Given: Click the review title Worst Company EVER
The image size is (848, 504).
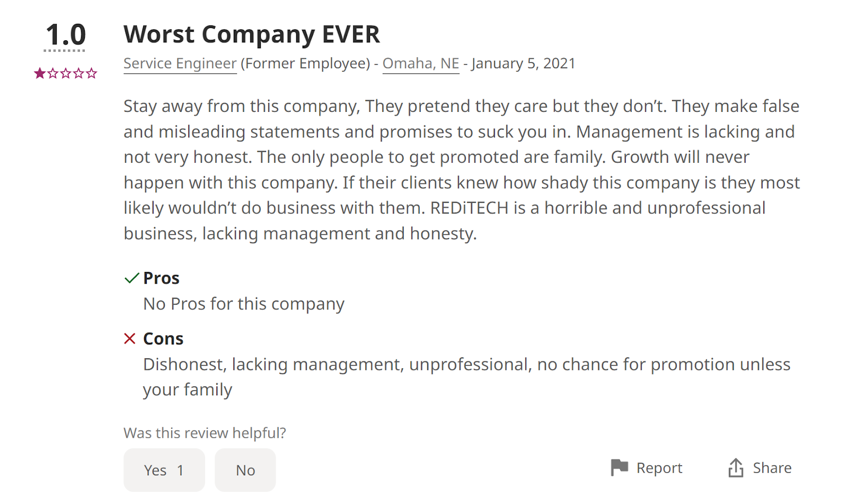Looking at the screenshot, I should (x=251, y=34).
